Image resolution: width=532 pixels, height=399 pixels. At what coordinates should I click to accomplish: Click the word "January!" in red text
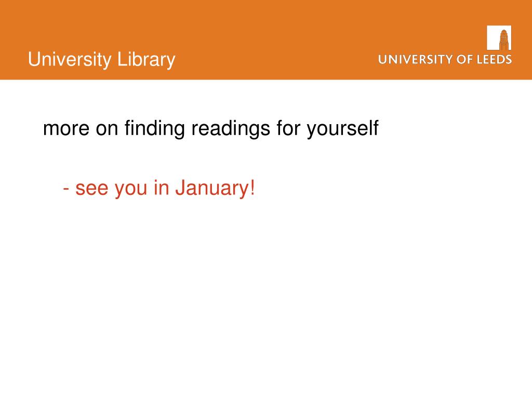tap(215, 188)
